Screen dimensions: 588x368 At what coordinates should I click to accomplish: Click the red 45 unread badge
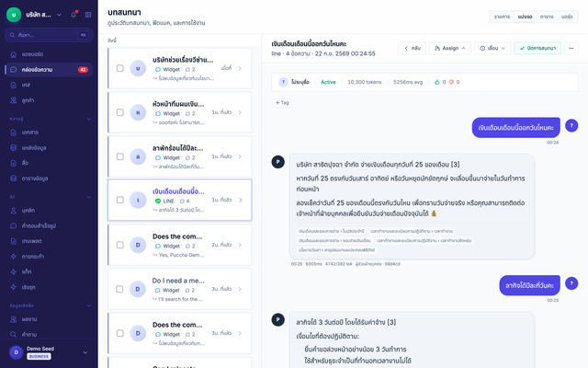83,70
